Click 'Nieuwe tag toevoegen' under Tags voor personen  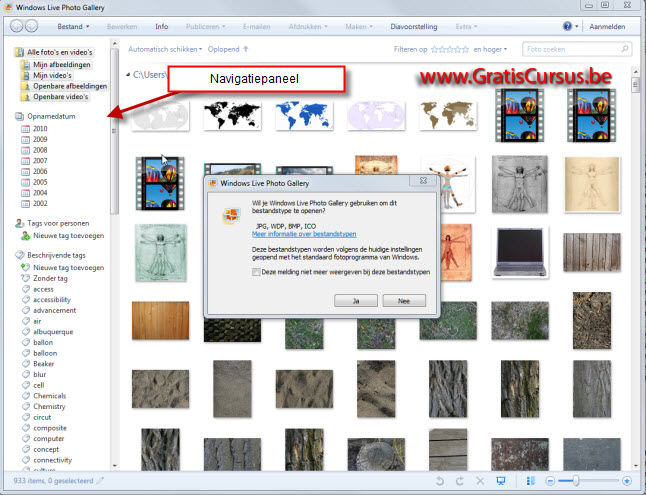(68, 236)
